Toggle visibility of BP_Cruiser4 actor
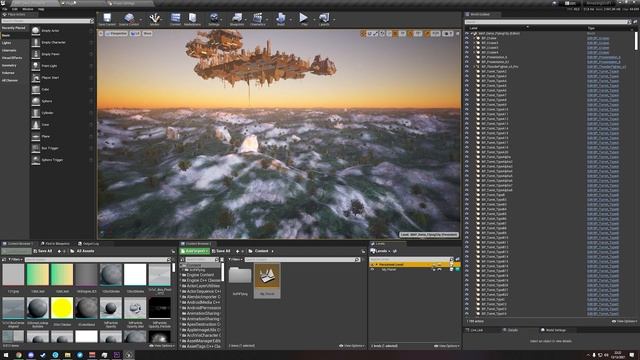This screenshot has width=640, height=360. [x=467, y=52]
